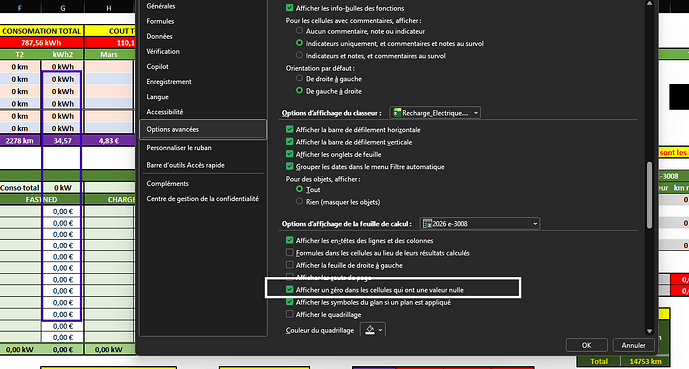Click OK to confirm options

[587, 345]
